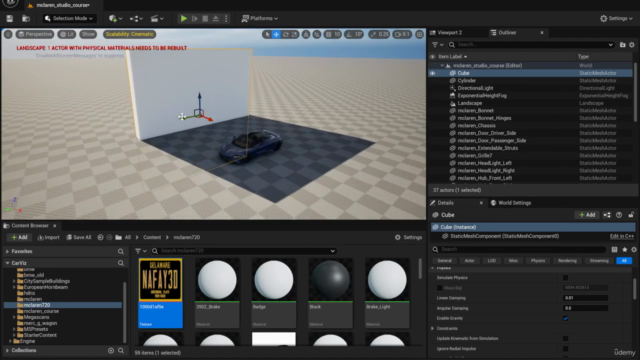The width and height of the screenshot is (640, 360).
Task: Select the Rendering filter tab in Details
Action: [567, 260]
